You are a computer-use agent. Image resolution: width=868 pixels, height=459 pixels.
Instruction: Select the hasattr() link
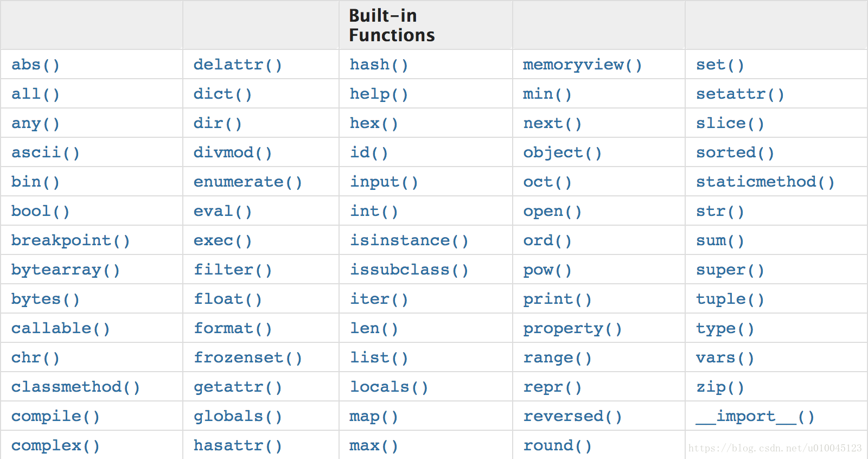coord(238,446)
